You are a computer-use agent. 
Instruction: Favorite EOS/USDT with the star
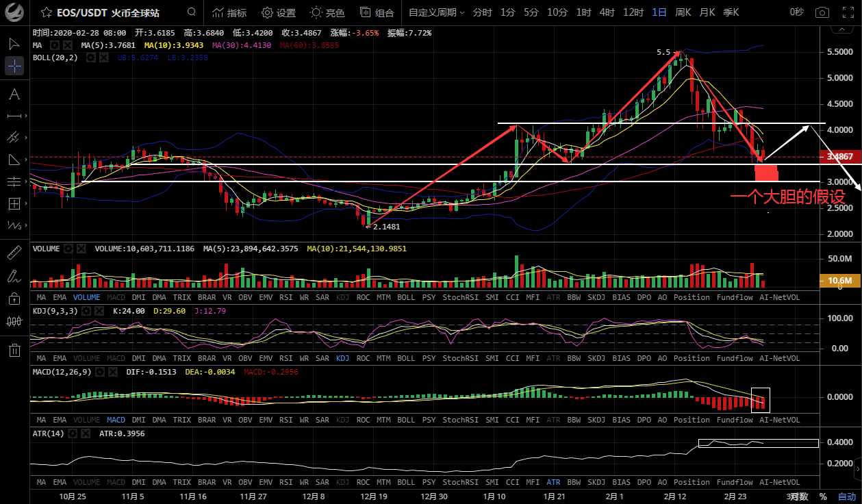tap(46, 12)
